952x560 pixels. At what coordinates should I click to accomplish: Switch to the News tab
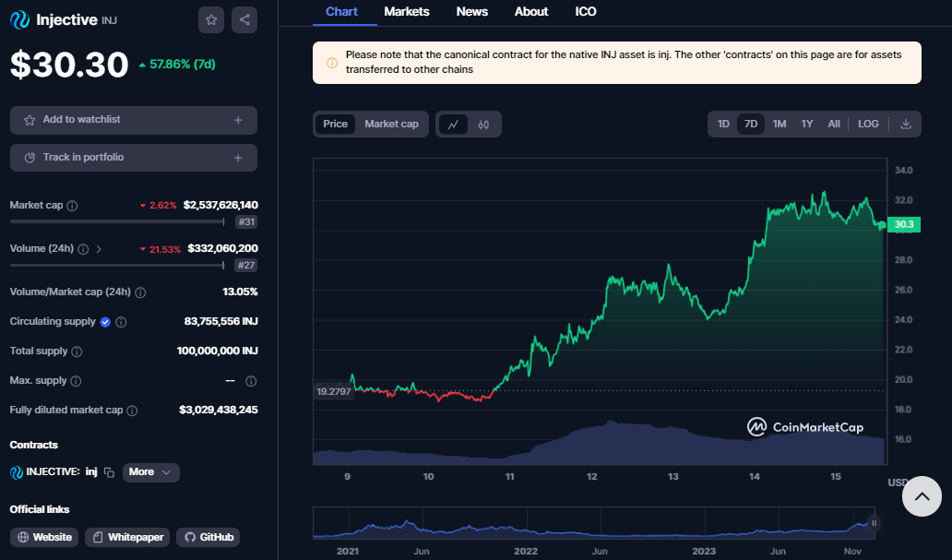(x=472, y=12)
